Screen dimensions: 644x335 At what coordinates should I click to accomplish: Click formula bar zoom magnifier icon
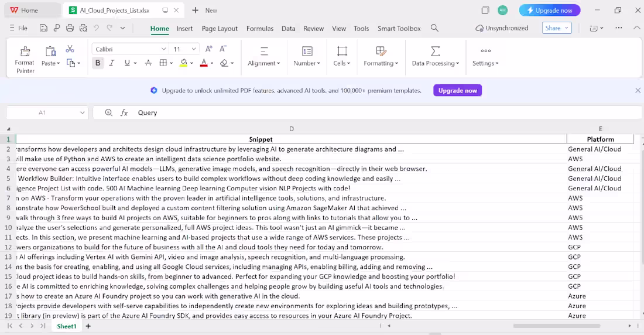(x=108, y=112)
